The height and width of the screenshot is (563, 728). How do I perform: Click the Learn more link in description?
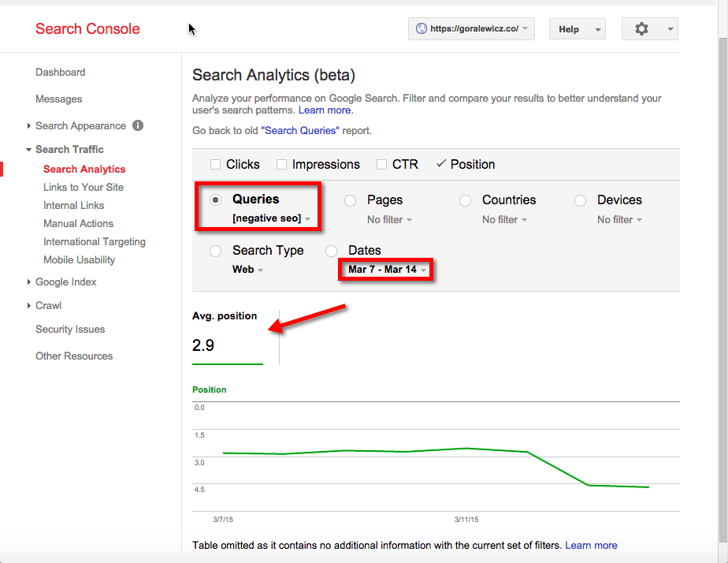coord(325,110)
